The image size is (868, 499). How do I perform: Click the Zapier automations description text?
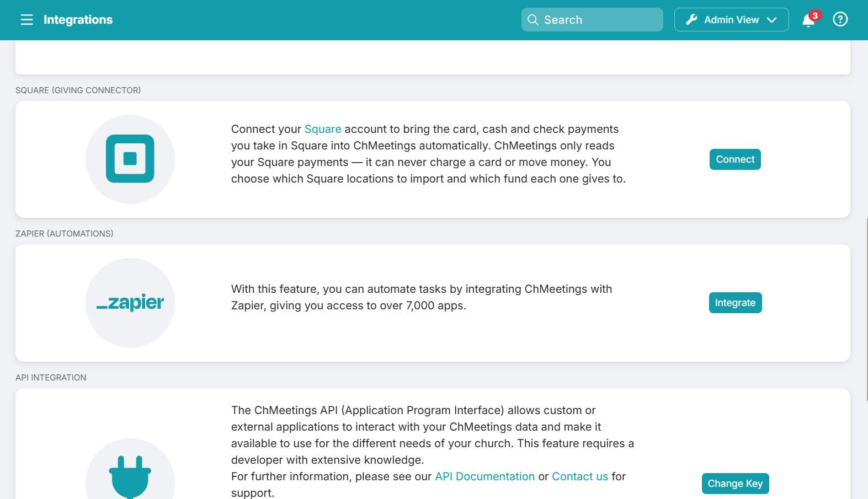422,297
